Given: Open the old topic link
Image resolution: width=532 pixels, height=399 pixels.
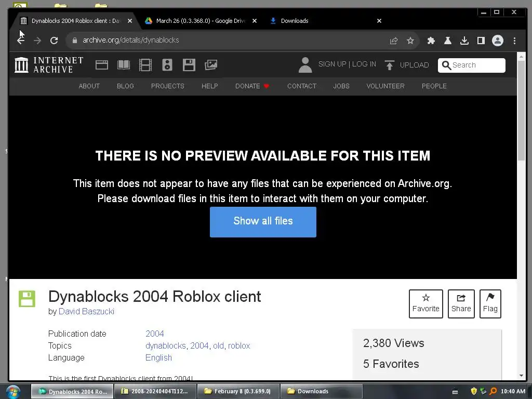Looking at the screenshot, I should 219,345.
